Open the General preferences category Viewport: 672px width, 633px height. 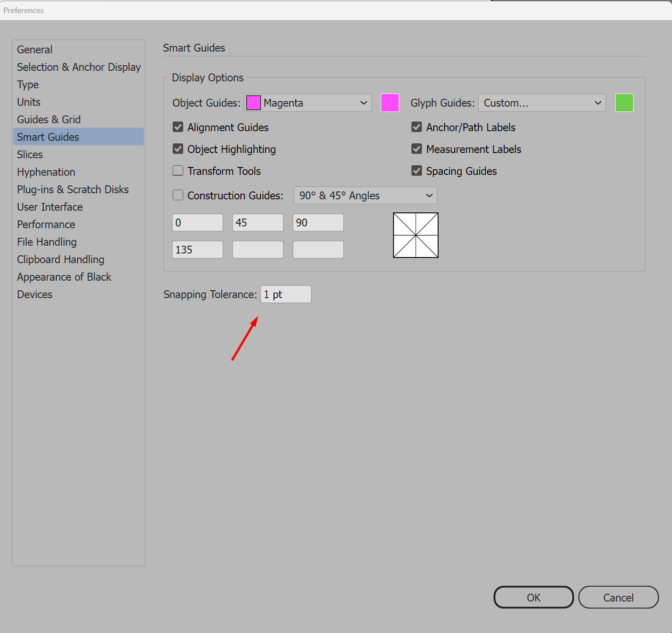click(79, 49)
